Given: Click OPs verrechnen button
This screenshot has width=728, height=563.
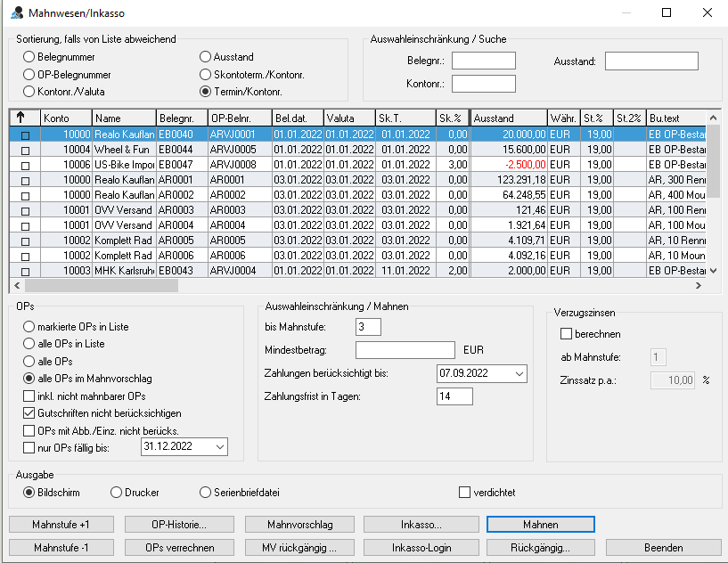Looking at the screenshot, I should pos(179,548).
